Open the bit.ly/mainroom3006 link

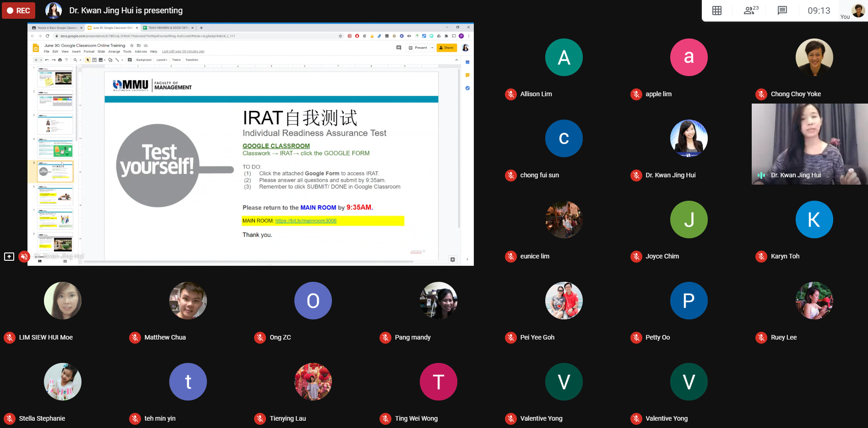coord(306,221)
